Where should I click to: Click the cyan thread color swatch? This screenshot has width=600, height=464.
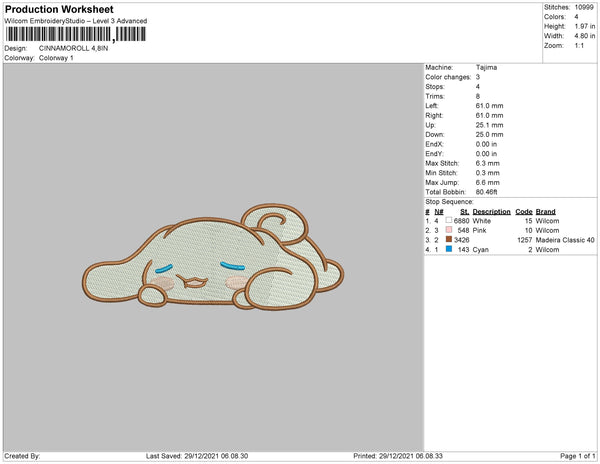tap(448, 249)
